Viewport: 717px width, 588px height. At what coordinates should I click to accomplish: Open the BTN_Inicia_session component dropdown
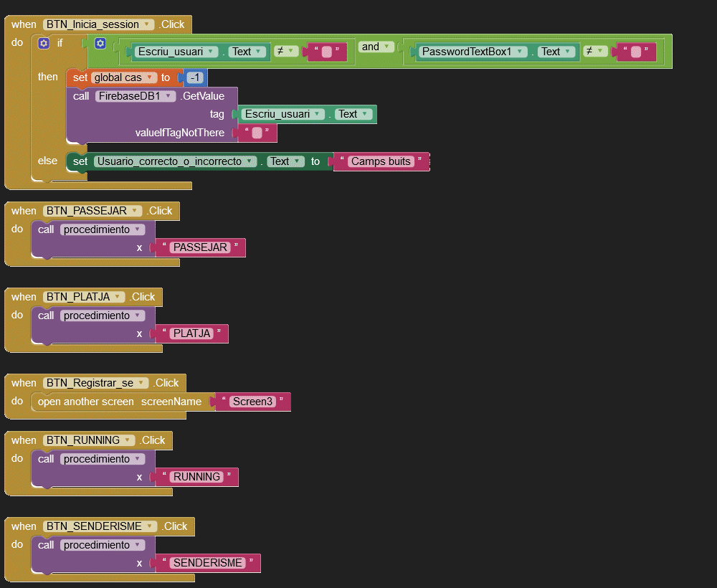pos(148,24)
